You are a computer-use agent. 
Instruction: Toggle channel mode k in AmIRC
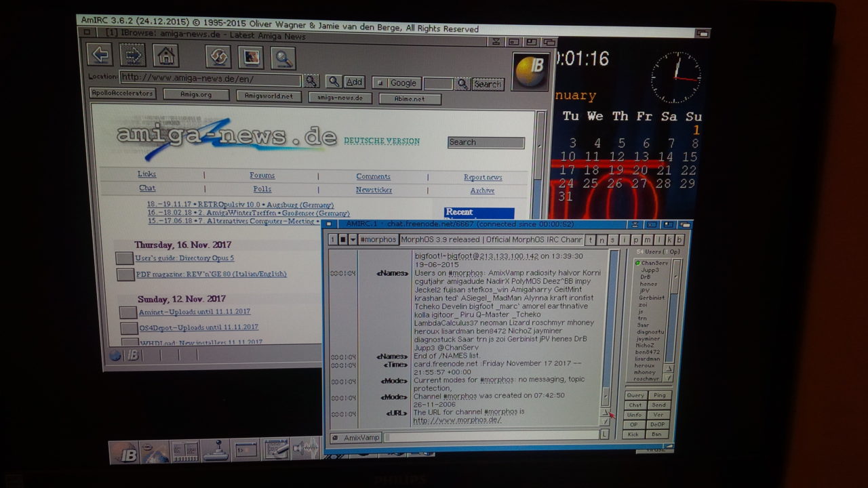point(669,240)
